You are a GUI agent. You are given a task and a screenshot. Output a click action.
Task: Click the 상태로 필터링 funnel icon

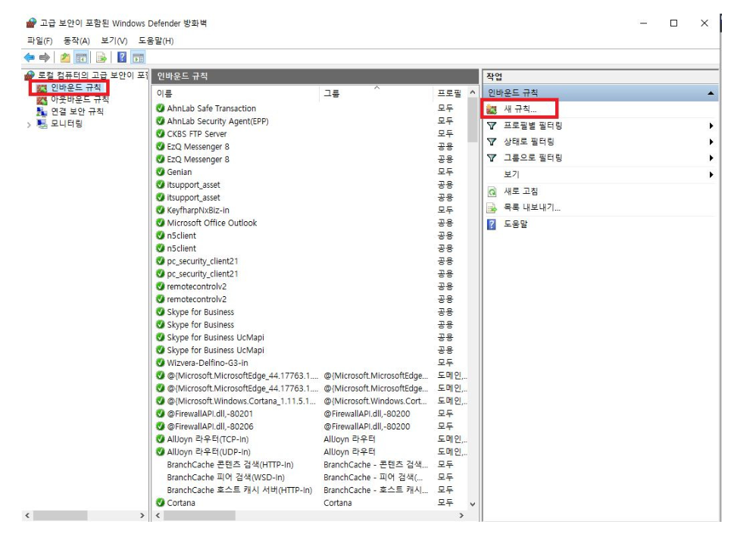point(492,142)
